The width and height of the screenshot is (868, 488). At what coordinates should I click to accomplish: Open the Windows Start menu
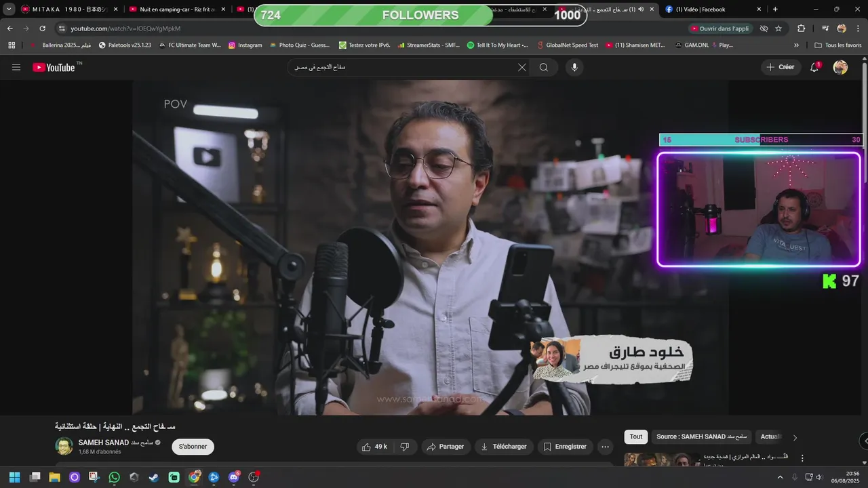(x=14, y=477)
